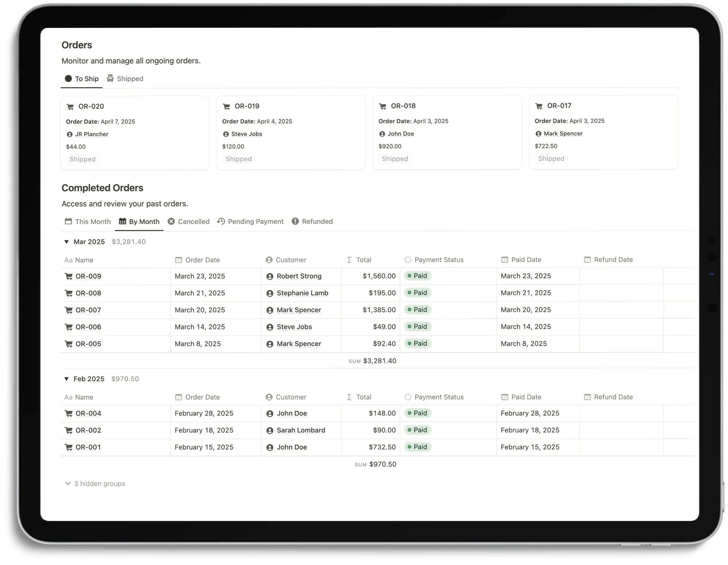Switch to the Shipped tab
Viewport: 728px width, 565px height.
point(130,79)
